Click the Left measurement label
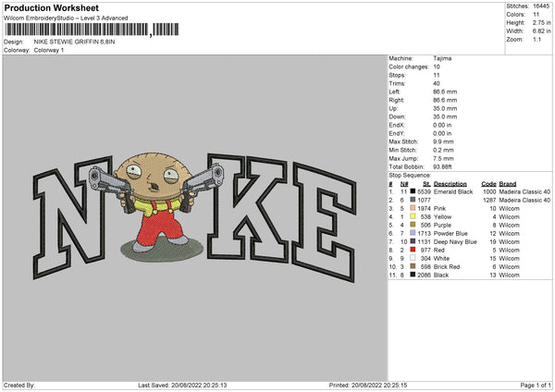555x392 pixels. click(x=394, y=92)
